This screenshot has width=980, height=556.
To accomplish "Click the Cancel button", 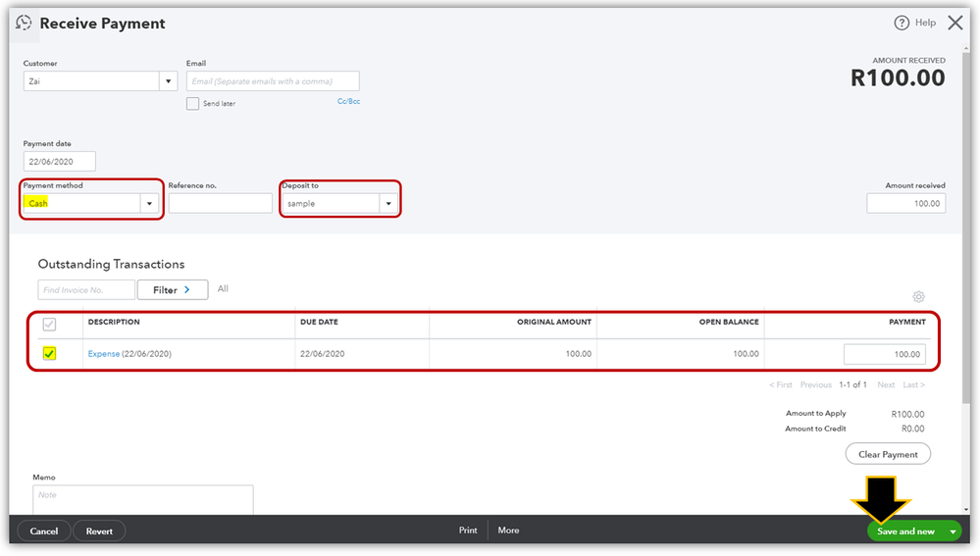I will pos(44,531).
